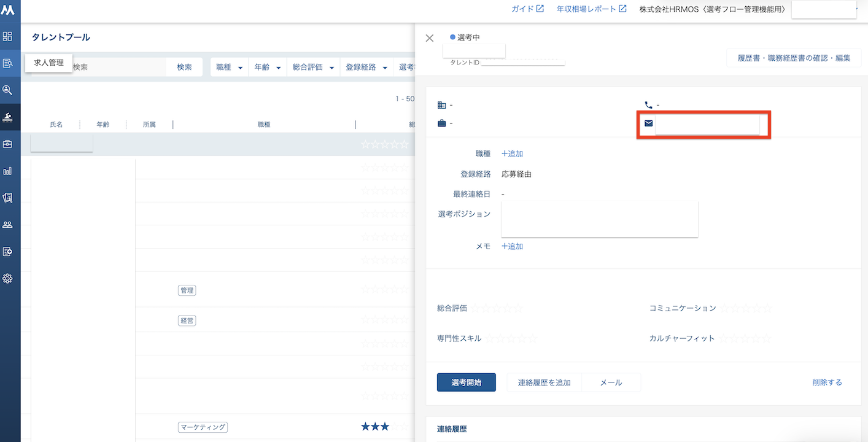Click the 経営 tag in the list
868x442 pixels.
pyautogui.click(x=187, y=320)
